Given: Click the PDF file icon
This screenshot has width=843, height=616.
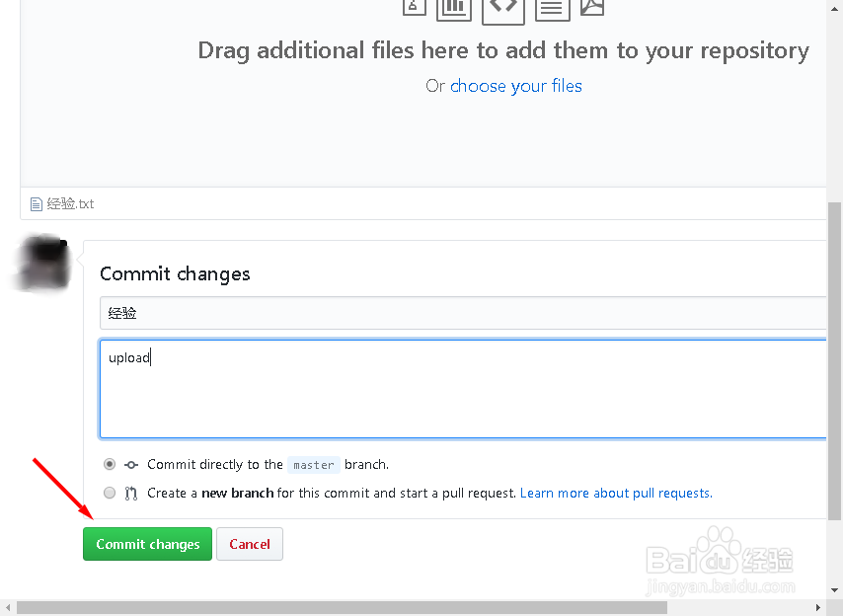Looking at the screenshot, I should (591, 7).
